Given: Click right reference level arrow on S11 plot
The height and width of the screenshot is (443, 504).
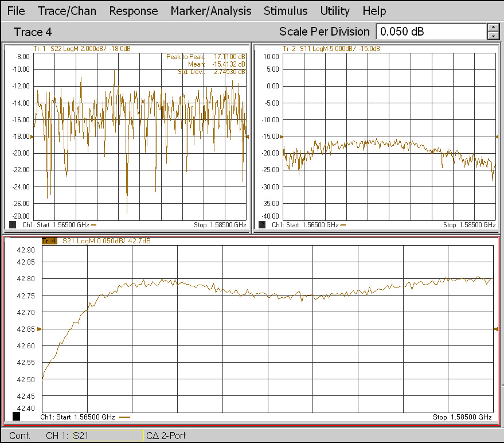Looking at the screenshot, I should [497, 137].
